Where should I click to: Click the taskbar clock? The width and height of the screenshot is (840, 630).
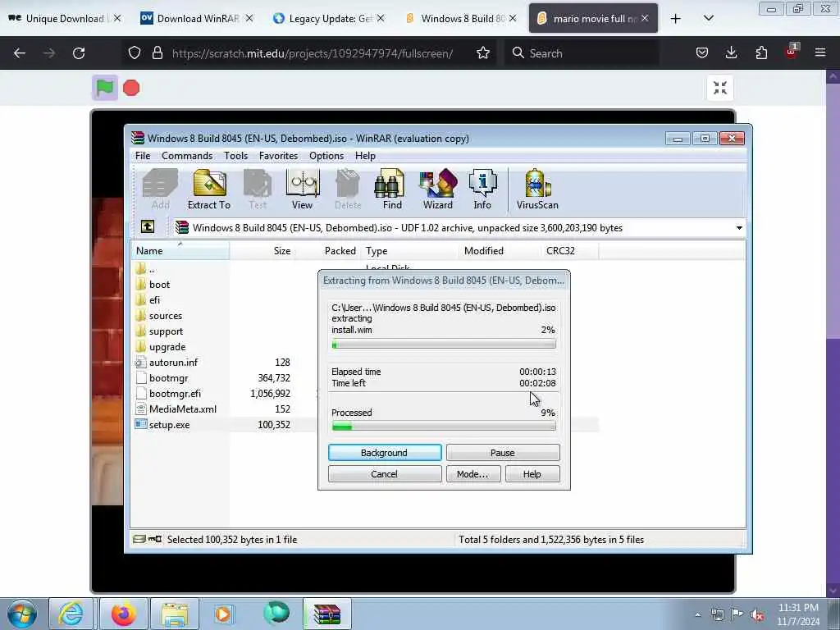tap(797, 614)
